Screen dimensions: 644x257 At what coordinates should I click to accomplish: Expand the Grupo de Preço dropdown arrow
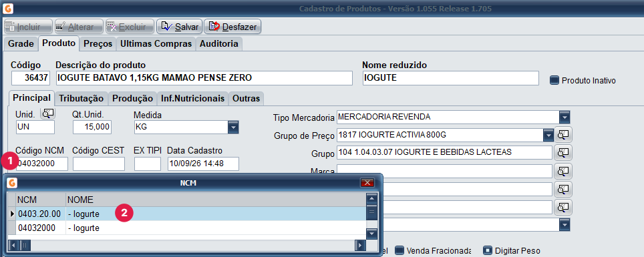(548, 135)
